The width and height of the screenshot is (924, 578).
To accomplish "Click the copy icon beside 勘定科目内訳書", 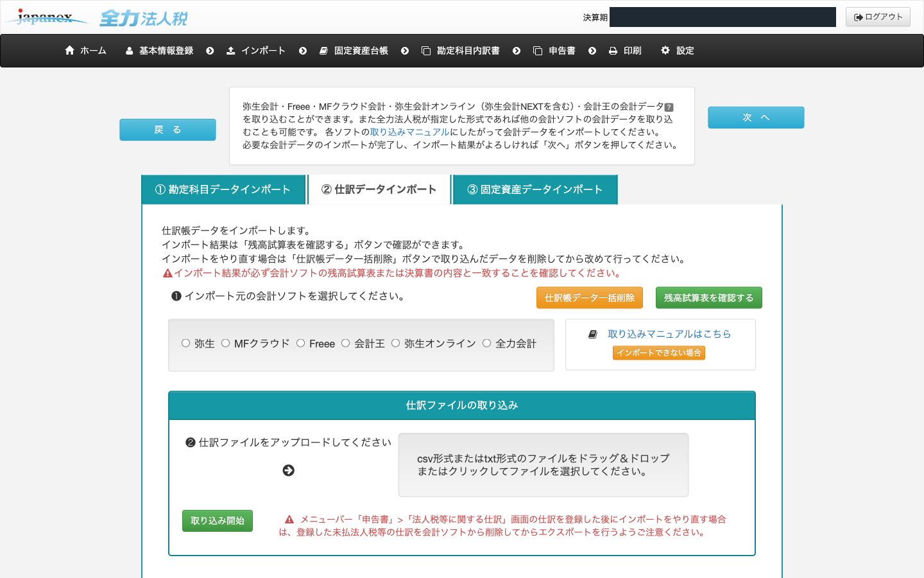I will pos(426,51).
